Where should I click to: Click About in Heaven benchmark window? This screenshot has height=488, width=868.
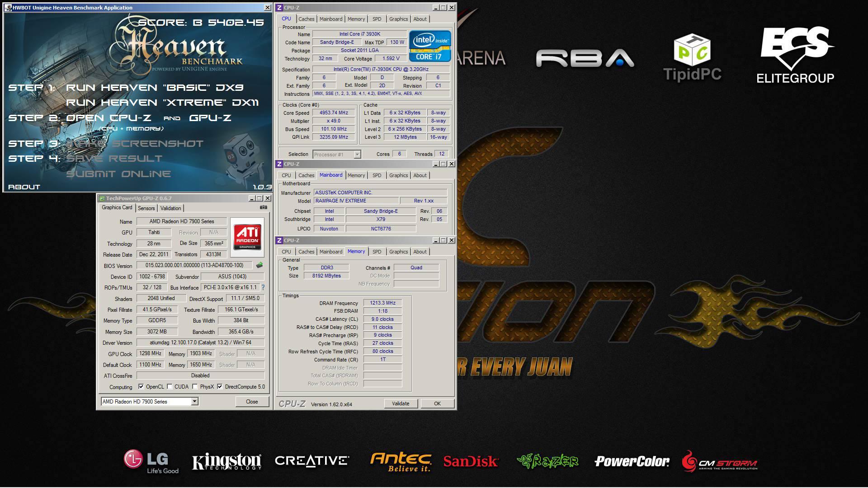click(24, 187)
